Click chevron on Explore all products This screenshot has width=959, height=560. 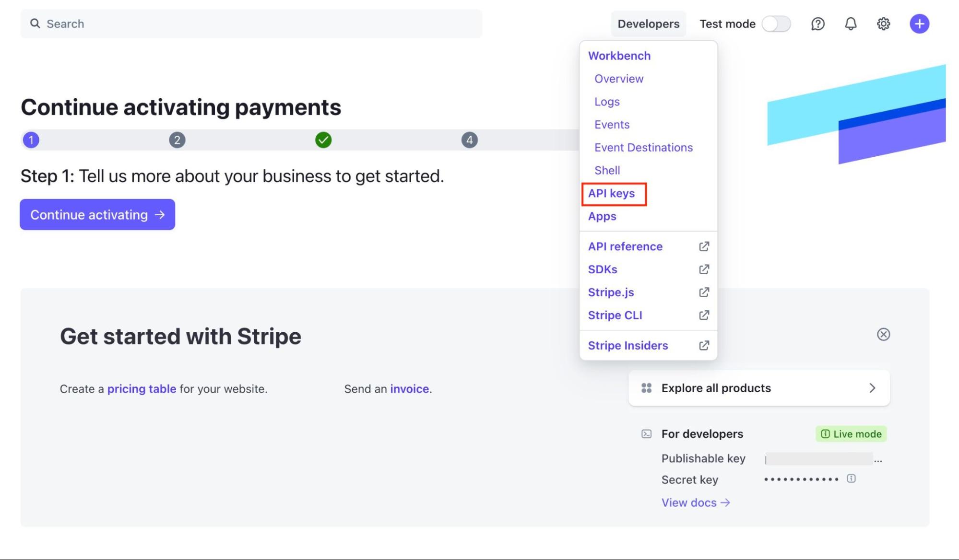click(x=872, y=388)
